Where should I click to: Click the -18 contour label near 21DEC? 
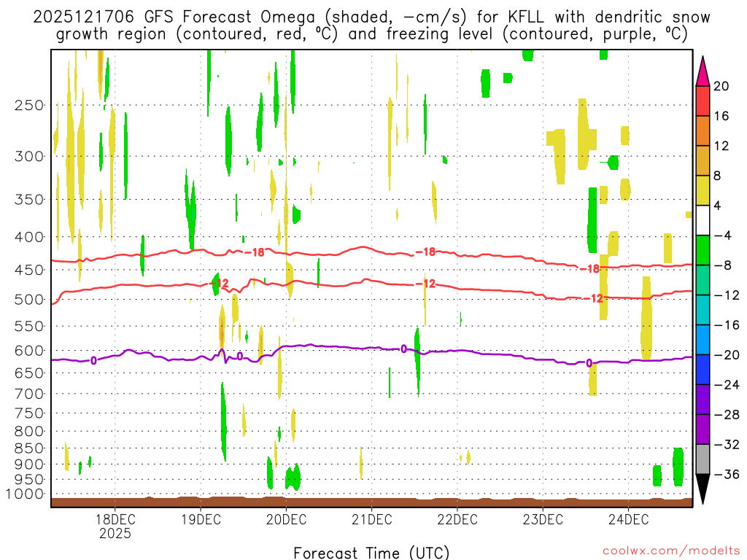426,252
